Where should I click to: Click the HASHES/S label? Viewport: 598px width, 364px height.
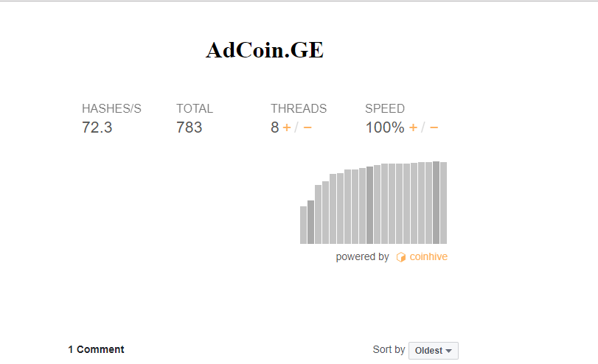tap(111, 108)
